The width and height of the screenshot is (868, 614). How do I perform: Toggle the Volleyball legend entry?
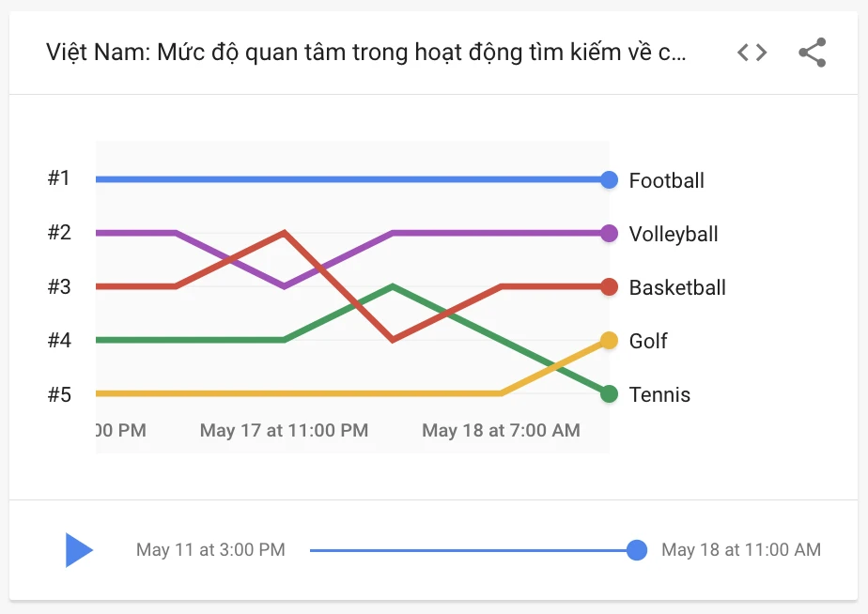point(672,234)
